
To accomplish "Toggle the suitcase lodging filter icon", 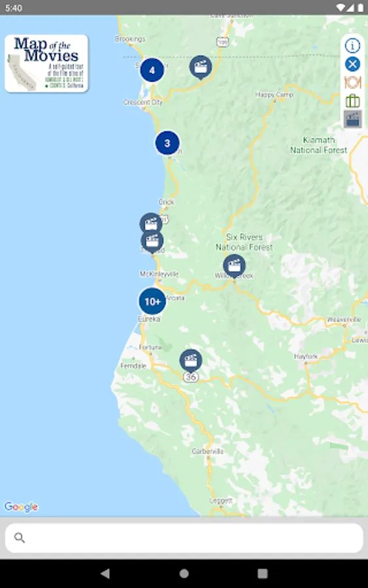I will tap(352, 101).
